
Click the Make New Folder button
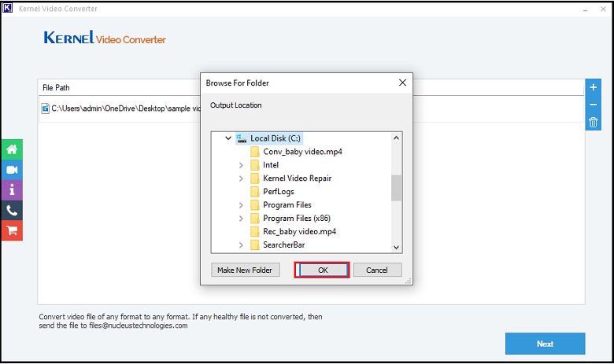[245, 270]
